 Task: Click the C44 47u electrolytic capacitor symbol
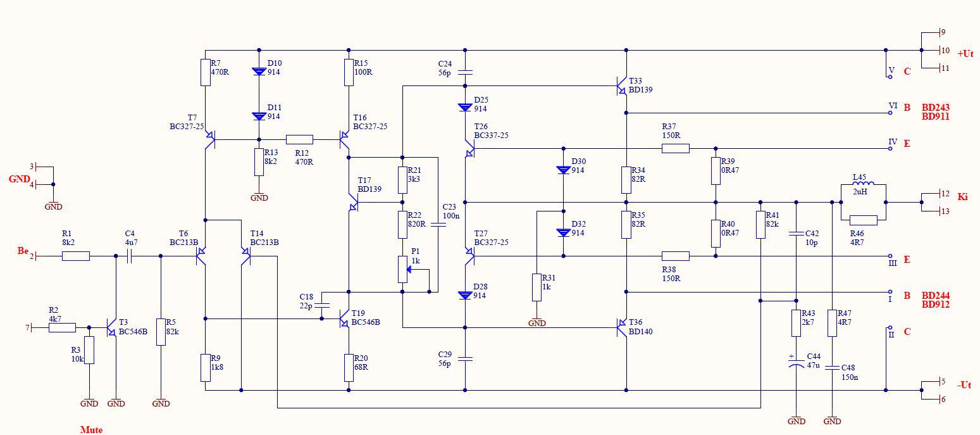(x=796, y=363)
